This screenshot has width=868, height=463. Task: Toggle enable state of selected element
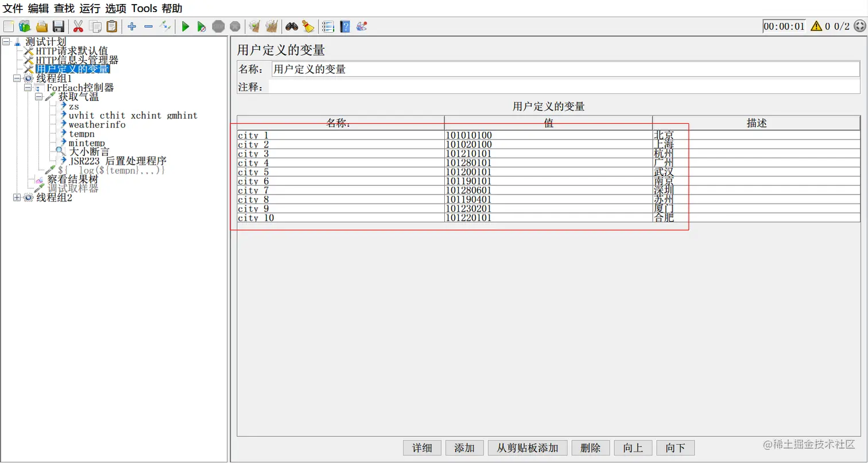165,26
